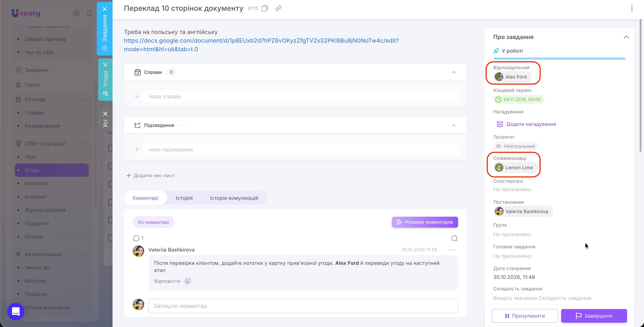The height and width of the screenshot is (327, 644).
Task: Collapse CRM та продажі menu group
Action: [x=85, y=144]
